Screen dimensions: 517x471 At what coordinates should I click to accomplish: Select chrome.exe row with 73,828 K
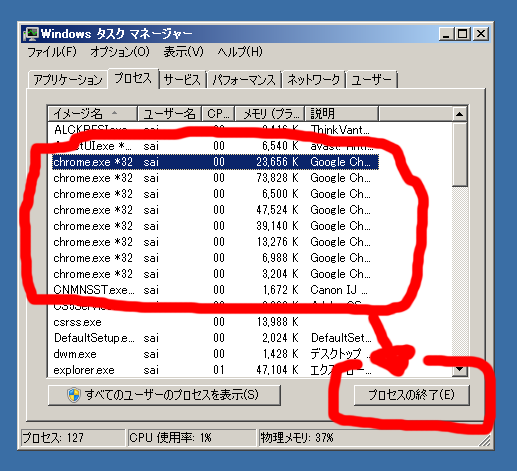[215, 178]
